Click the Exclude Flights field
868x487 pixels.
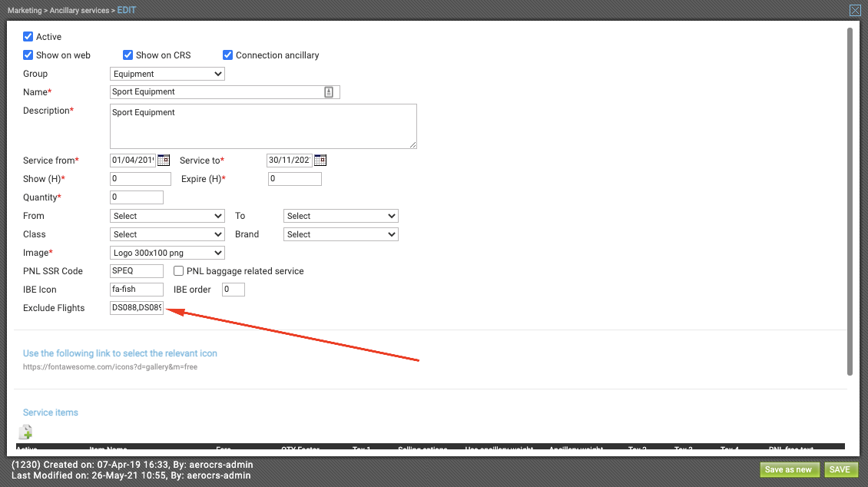(x=137, y=308)
